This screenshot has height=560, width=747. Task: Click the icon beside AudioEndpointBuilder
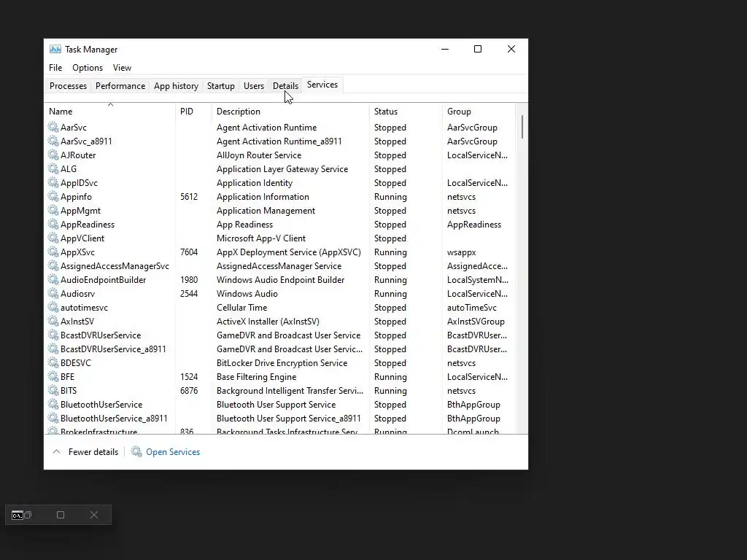[53, 279]
